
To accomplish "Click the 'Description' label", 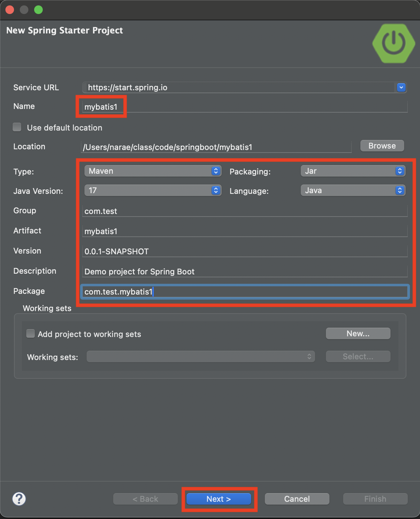I will tap(35, 271).
